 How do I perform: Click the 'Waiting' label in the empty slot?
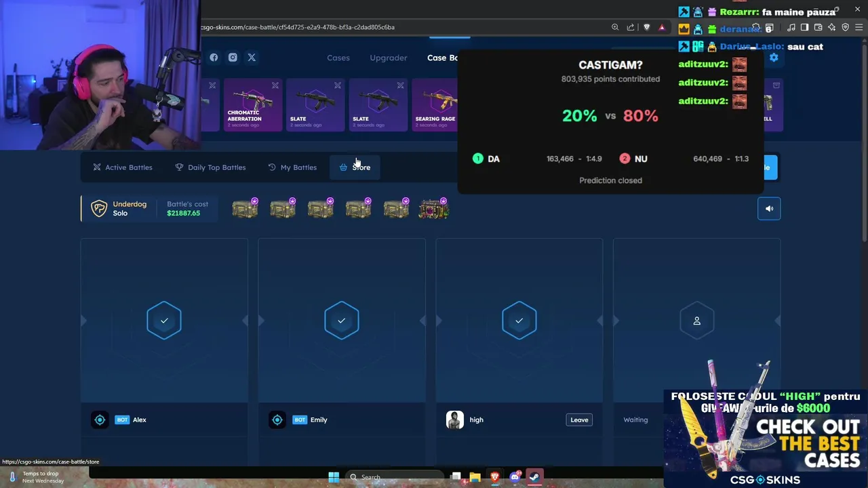coord(635,420)
